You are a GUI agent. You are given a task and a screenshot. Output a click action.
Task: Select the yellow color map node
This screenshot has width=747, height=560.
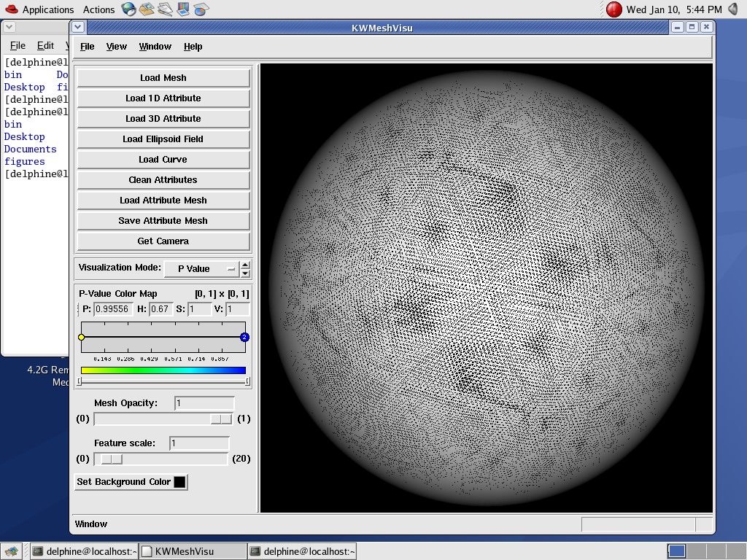pos(81,337)
